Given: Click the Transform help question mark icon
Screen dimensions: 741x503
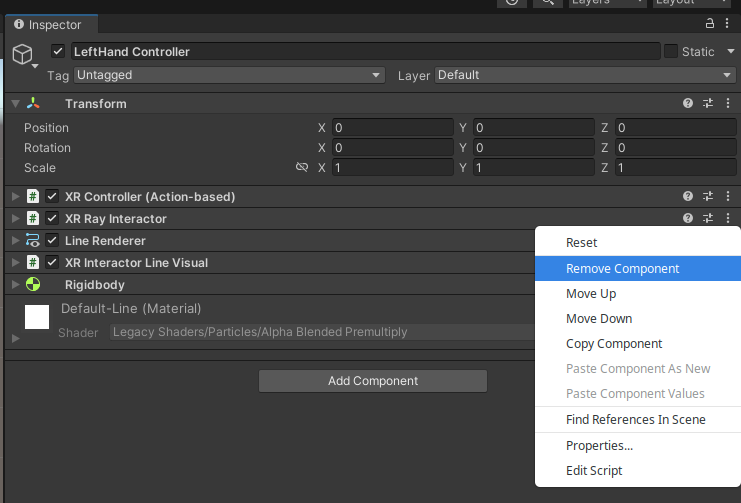Looking at the screenshot, I should [x=688, y=103].
